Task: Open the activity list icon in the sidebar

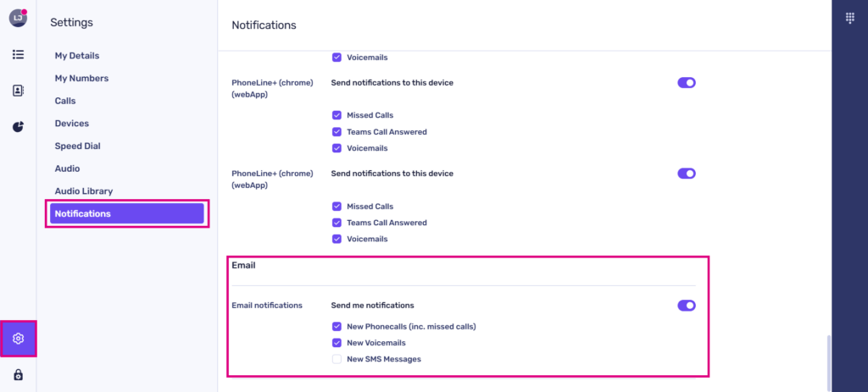Action: pyautogui.click(x=18, y=54)
